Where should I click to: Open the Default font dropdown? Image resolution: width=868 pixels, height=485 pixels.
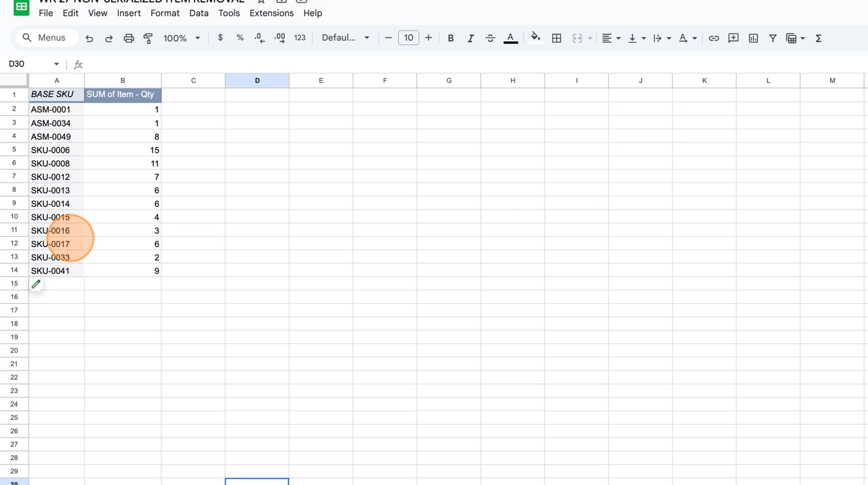(x=345, y=38)
